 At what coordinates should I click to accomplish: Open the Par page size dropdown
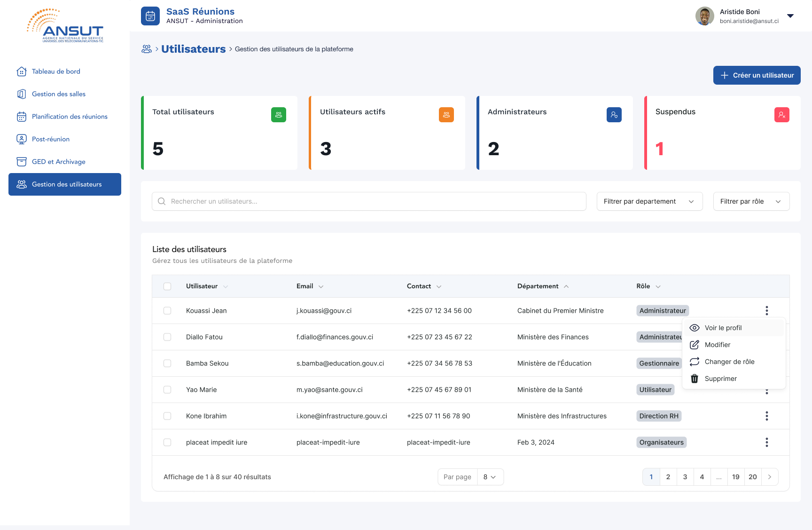pyautogui.click(x=490, y=477)
